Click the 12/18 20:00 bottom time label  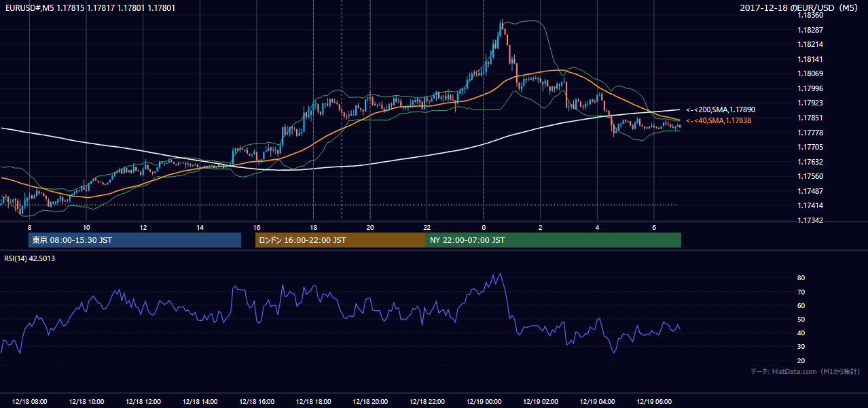point(370,401)
